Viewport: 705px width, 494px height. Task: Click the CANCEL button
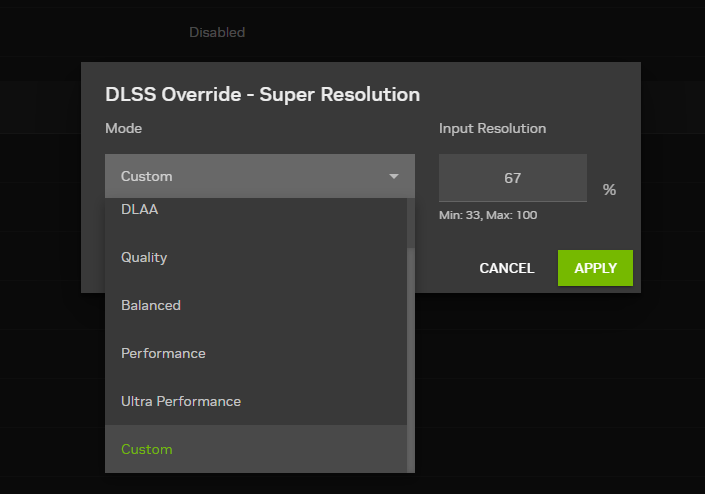pyautogui.click(x=507, y=268)
